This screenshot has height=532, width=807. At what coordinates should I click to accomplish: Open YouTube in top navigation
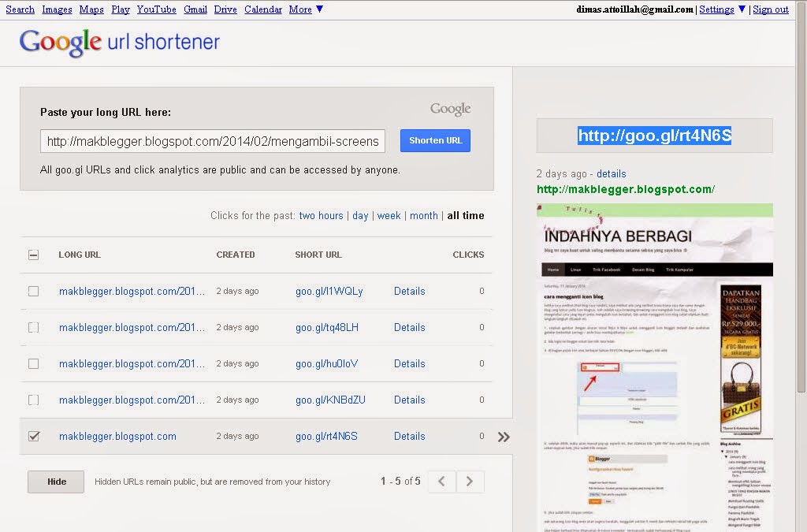click(x=157, y=9)
